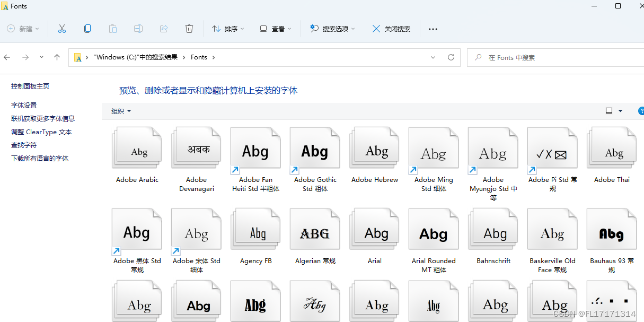644x322 pixels.
Task: Open the 查看 (View) dropdown
Action: pos(276,29)
